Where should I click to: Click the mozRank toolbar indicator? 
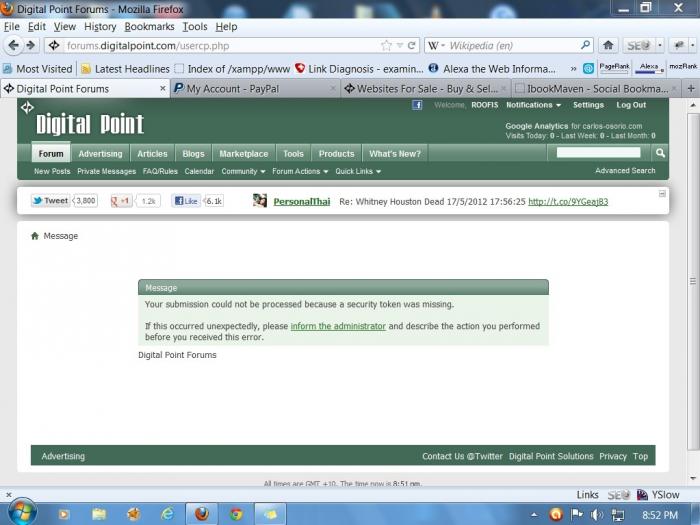[683, 68]
